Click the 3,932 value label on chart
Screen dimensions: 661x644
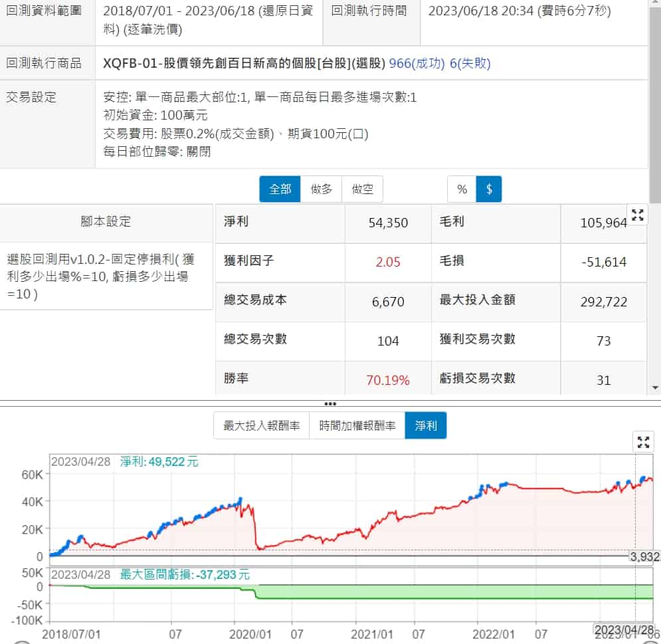pos(644,556)
